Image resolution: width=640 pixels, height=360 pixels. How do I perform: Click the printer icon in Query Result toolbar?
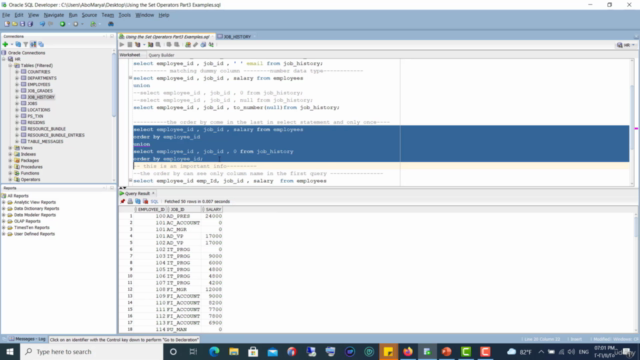pos(130,201)
